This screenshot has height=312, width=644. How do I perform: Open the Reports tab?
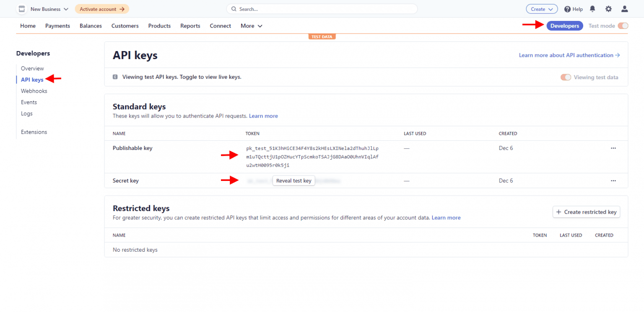coord(190,26)
